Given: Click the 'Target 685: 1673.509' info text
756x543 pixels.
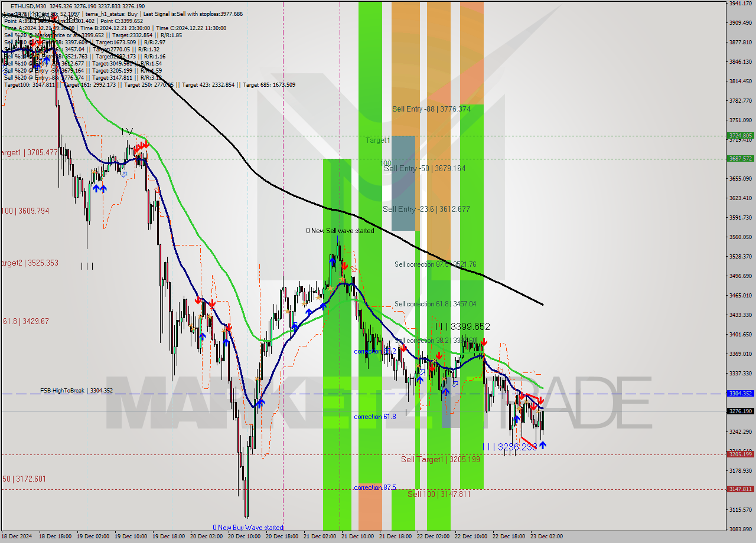Looking at the screenshot, I should point(269,85).
